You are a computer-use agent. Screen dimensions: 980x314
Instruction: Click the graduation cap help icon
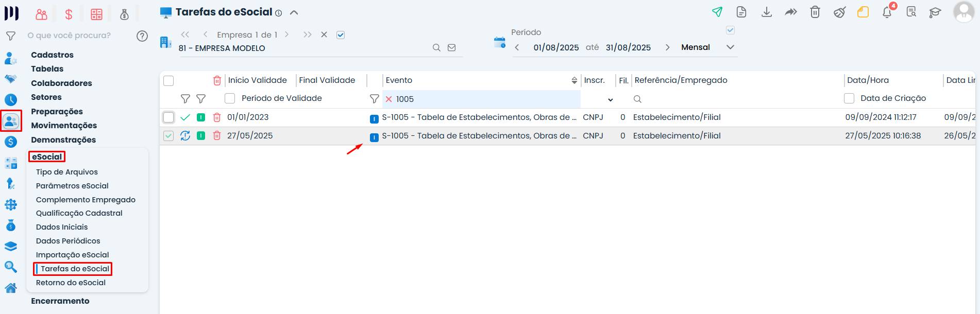[935, 12]
